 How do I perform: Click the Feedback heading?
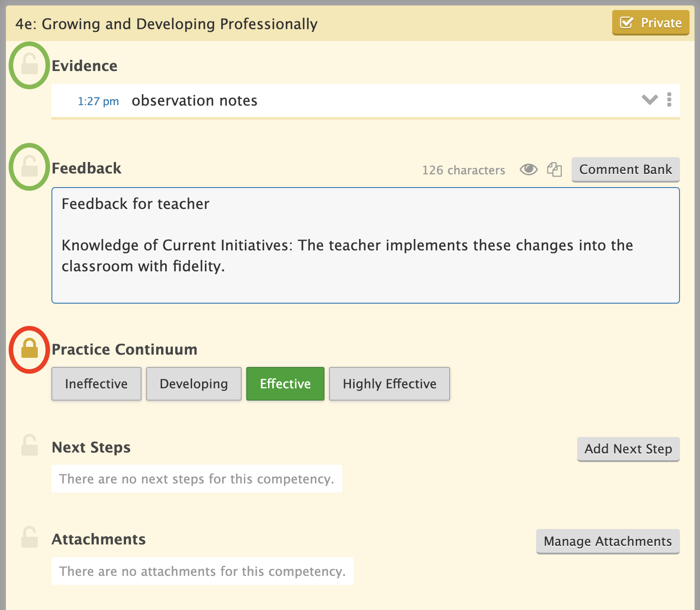coord(86,168)
